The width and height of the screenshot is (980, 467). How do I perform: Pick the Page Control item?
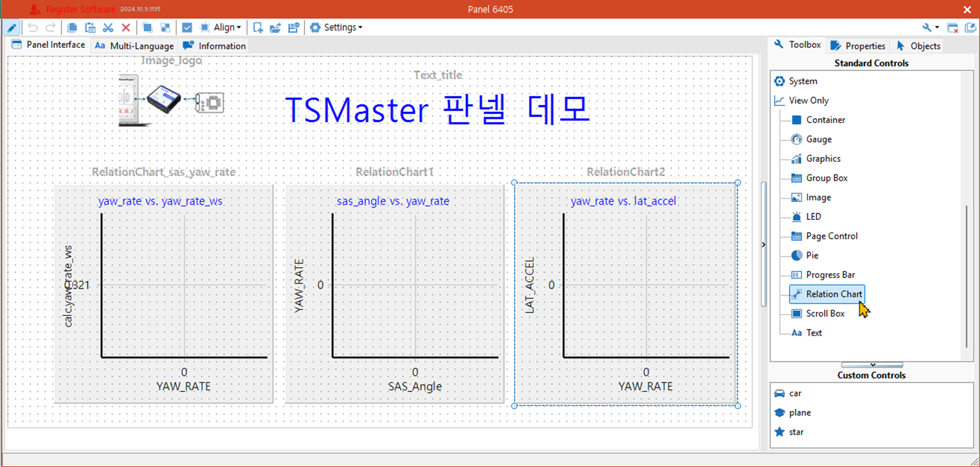click(825, 236)
